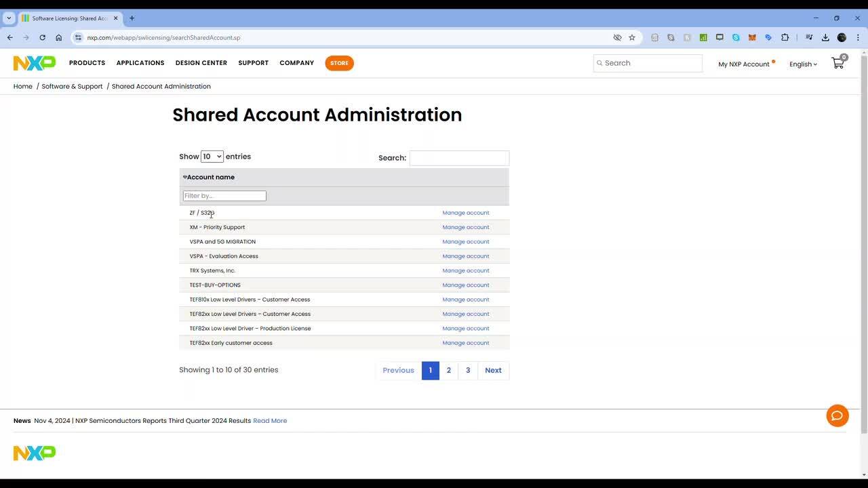Click the orange STORE button
Image resolution: width=868 pixels, height=488 pixels.
[x=339, y=63]
